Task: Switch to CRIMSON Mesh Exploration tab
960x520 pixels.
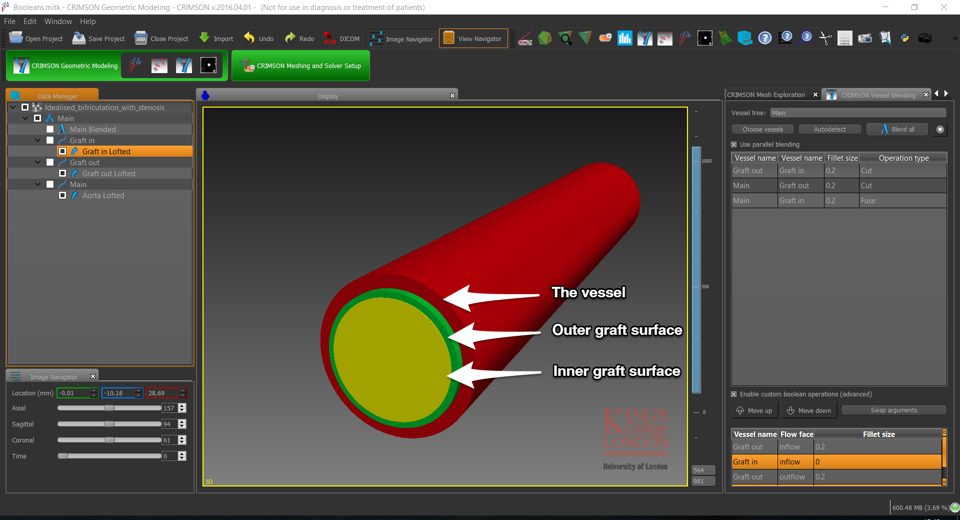Action: coord(766,95)
